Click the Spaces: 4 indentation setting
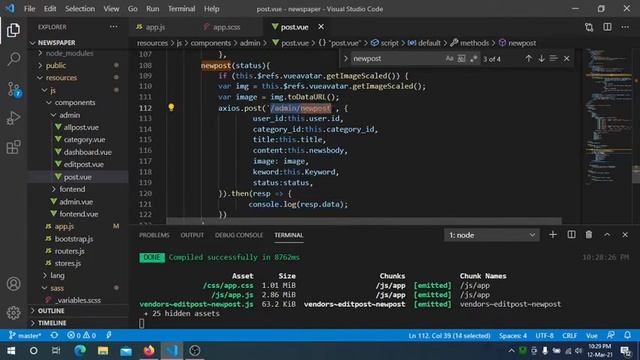This screenshot has width=640, height=360. coord(513,336)
